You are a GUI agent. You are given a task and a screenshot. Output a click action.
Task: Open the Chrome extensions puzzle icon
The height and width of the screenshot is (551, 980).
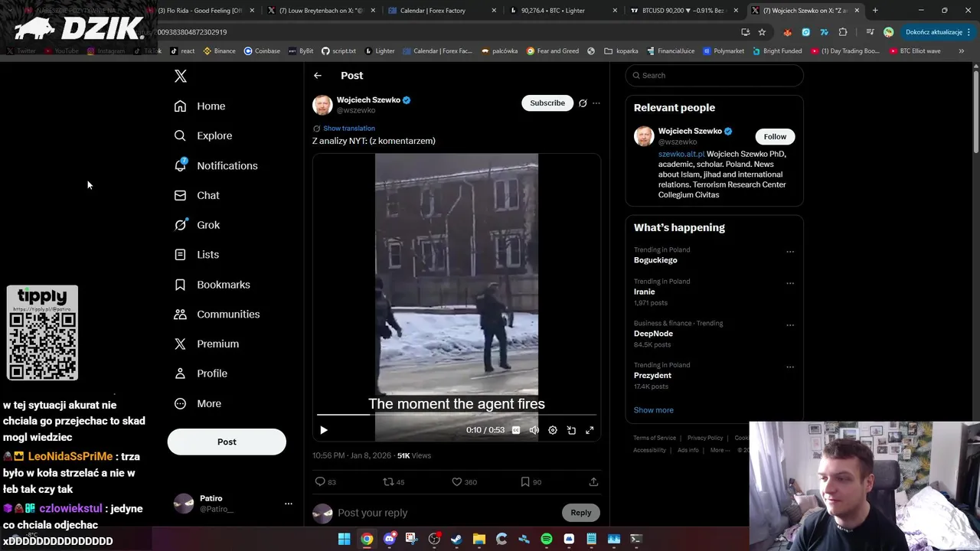843,32
